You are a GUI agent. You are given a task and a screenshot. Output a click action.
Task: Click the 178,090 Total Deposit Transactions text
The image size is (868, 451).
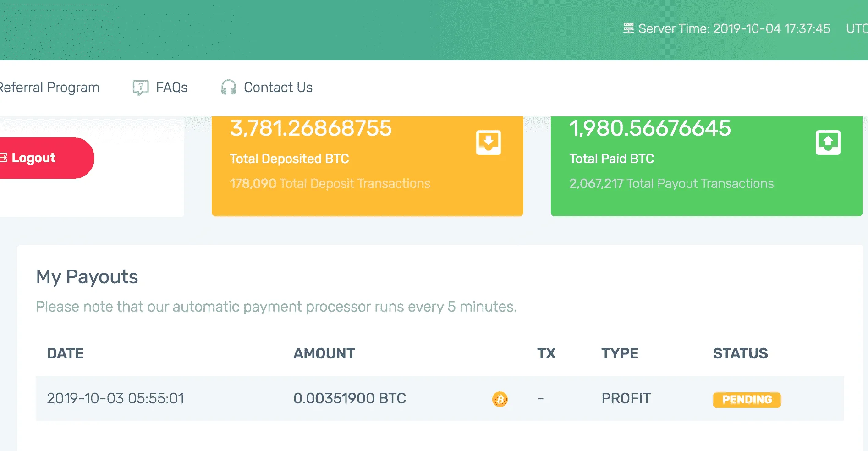[x=330, y=183]
